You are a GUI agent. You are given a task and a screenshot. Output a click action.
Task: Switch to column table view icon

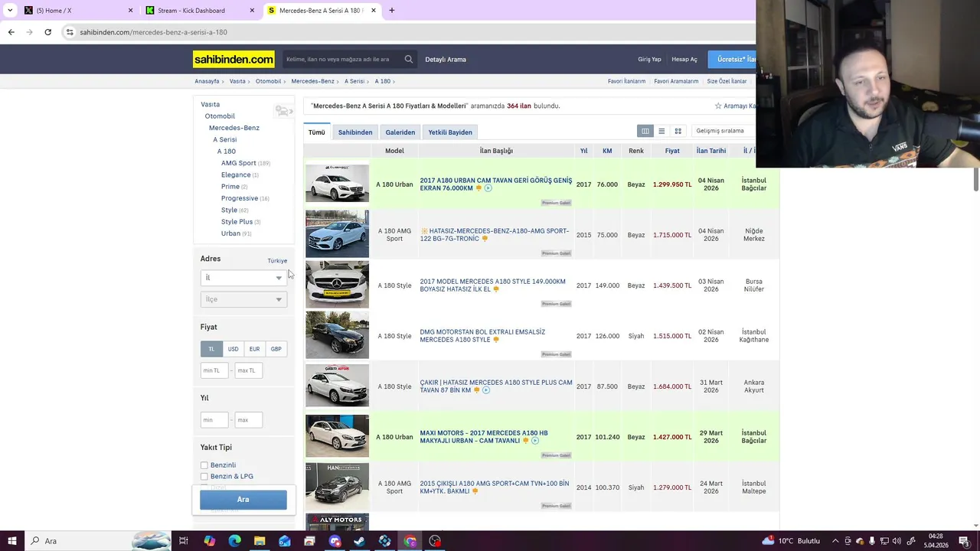coord(645,131)
